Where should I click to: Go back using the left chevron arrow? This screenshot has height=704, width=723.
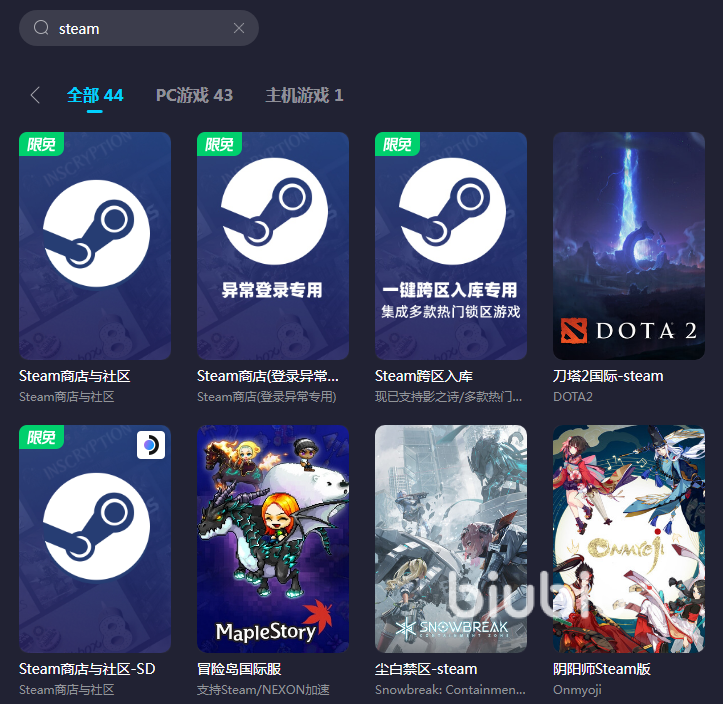pos(35,95)
